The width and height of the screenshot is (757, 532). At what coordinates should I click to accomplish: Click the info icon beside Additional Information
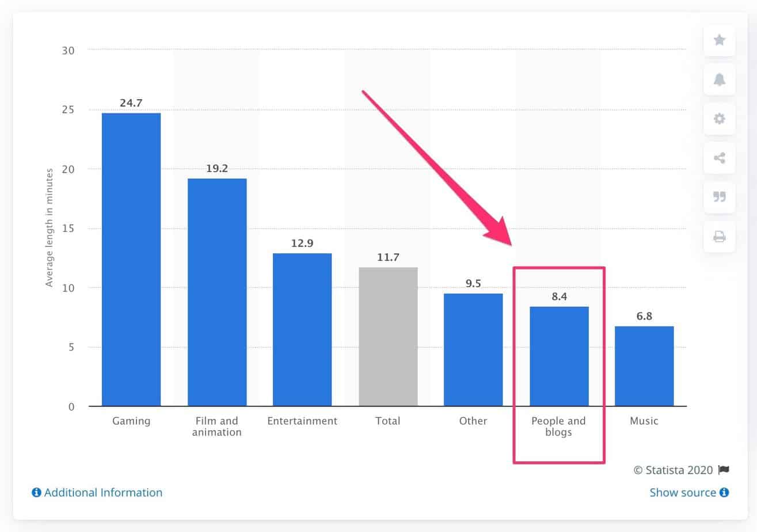(36, 492)
